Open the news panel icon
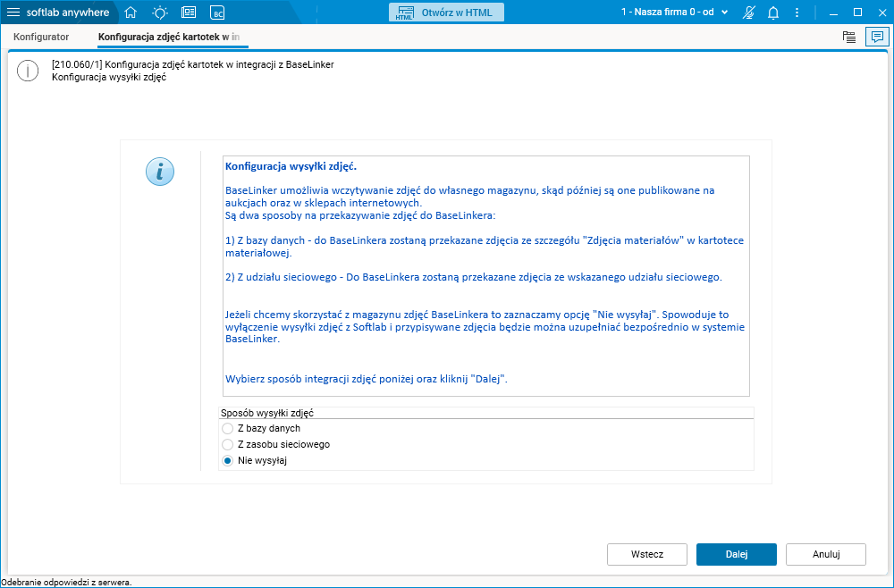The height and width of the screenshot is (588, 894). pos(189,12)
